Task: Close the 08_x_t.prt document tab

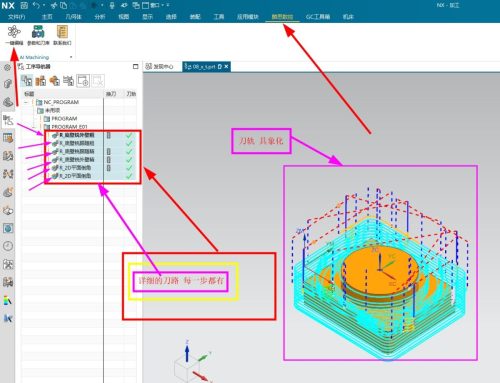Action: (226, 67)
